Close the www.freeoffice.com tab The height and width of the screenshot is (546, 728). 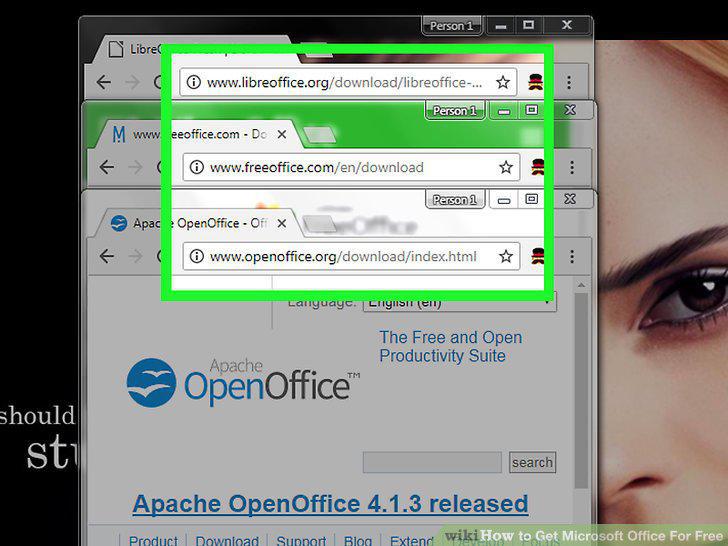coord(282,135)
